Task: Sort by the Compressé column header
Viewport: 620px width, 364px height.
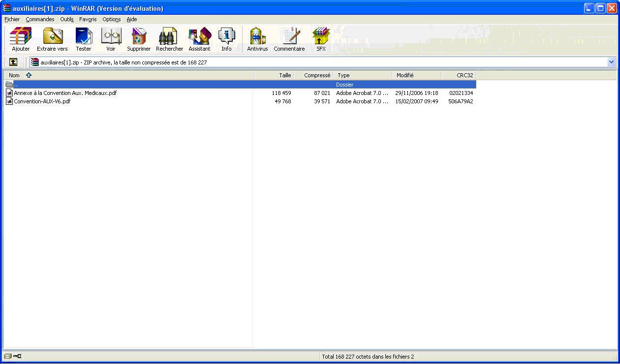Action: (313, 75)
